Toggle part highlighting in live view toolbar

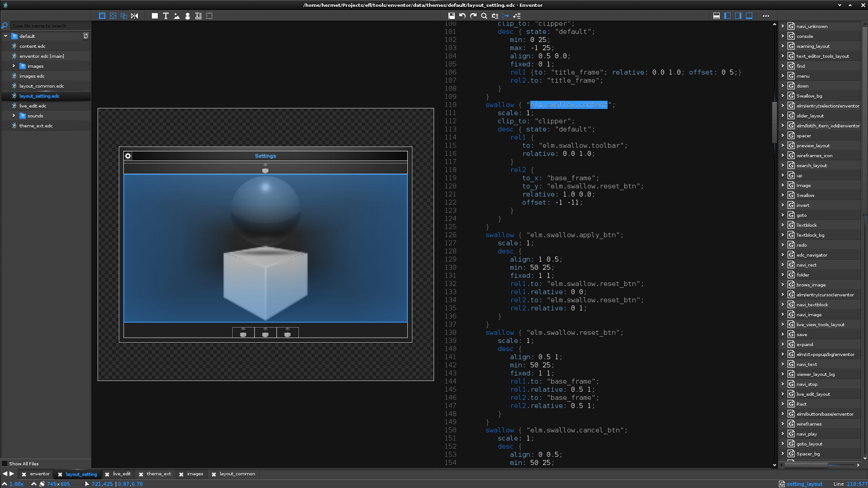tap(102, 16)
